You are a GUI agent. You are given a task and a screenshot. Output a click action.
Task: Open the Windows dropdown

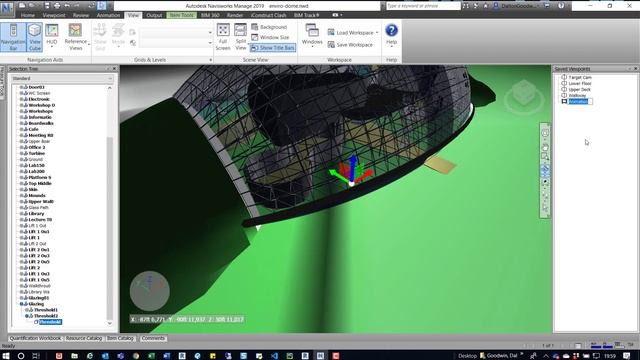[x=312, y=36]
